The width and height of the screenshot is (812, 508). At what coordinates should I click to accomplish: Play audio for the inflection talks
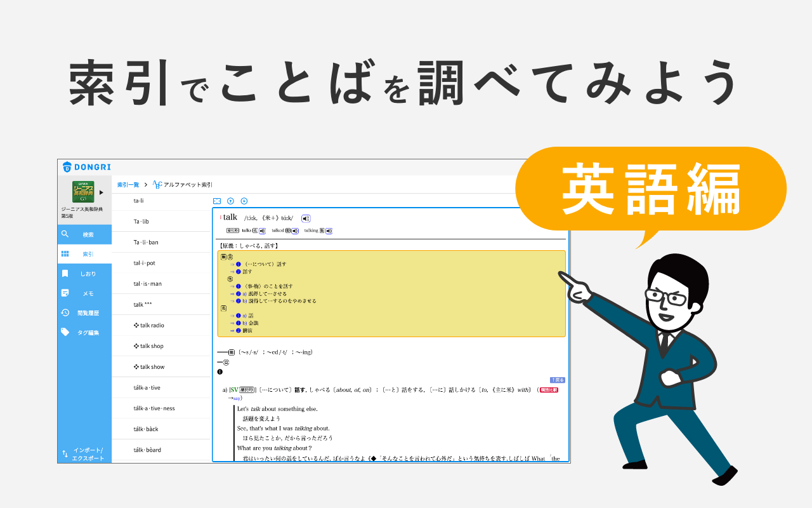263,231
